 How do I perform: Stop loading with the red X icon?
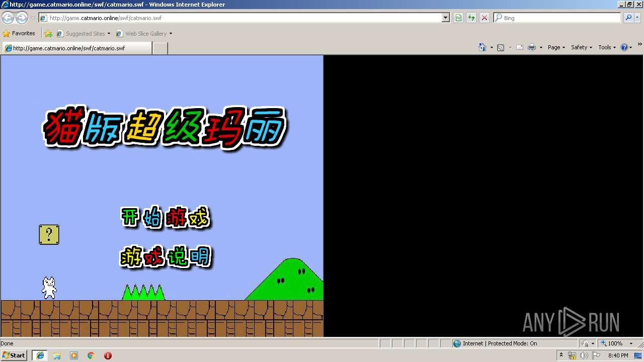(484, 18)
